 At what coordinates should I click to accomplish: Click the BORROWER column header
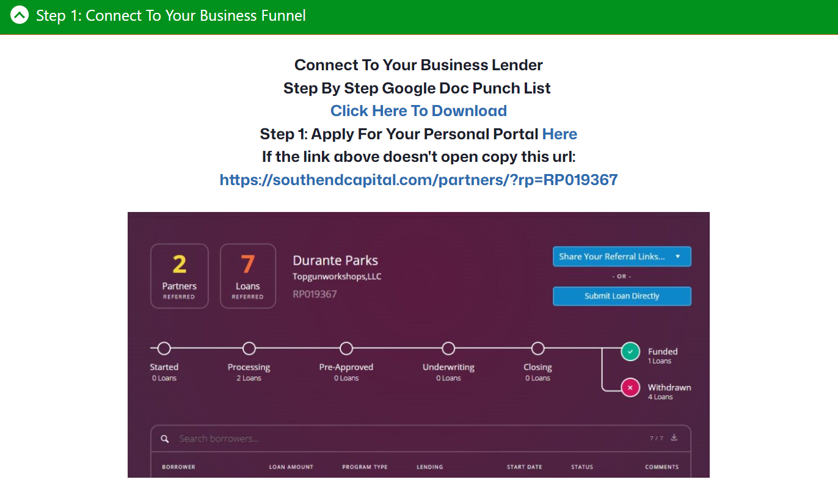(x=178, y=467)
